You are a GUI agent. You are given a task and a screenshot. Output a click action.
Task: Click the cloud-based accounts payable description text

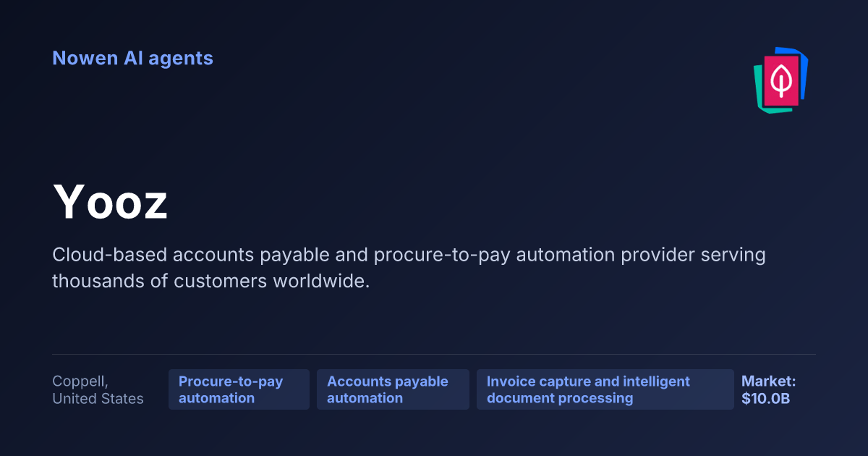click(x=409, y=268)
